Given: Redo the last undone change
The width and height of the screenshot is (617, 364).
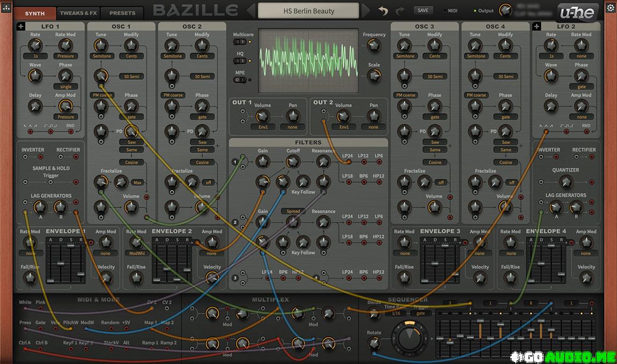Looking at the screenshot, I should pos(400,11).
